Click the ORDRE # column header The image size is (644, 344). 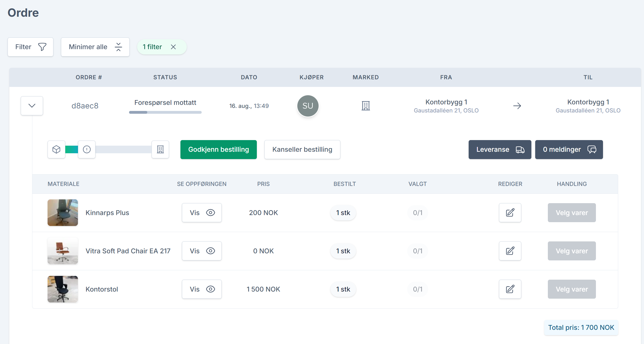point(89,77)
